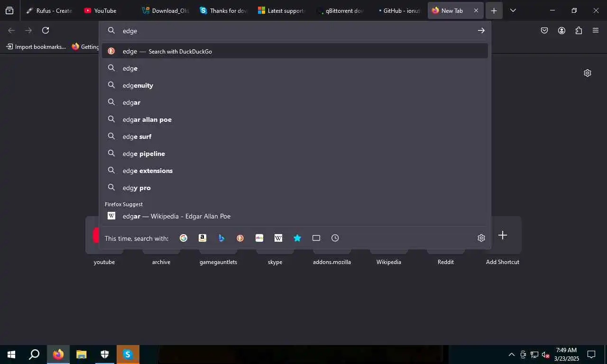This screenshot has height=364, width=607.
Task: Open the gamegauntlets shortcut label
Action: click(x=218, y=262)
